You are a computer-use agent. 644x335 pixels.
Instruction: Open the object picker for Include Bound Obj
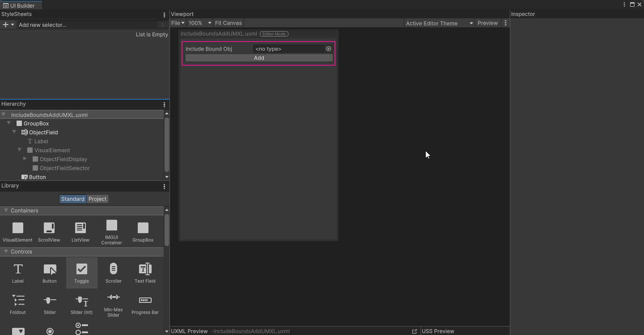328,49
